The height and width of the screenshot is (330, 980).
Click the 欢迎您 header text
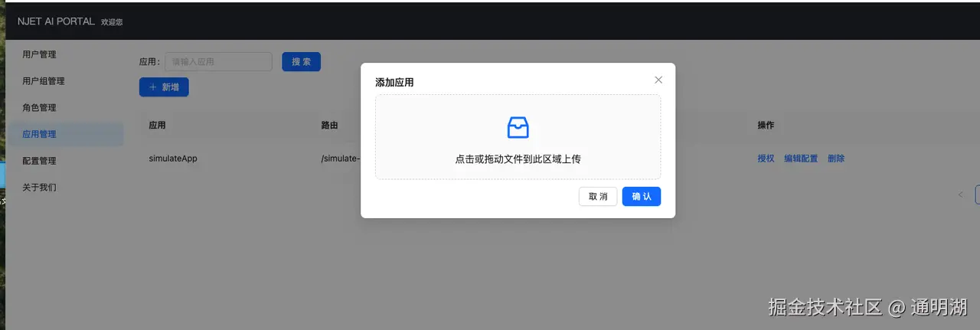112,22
